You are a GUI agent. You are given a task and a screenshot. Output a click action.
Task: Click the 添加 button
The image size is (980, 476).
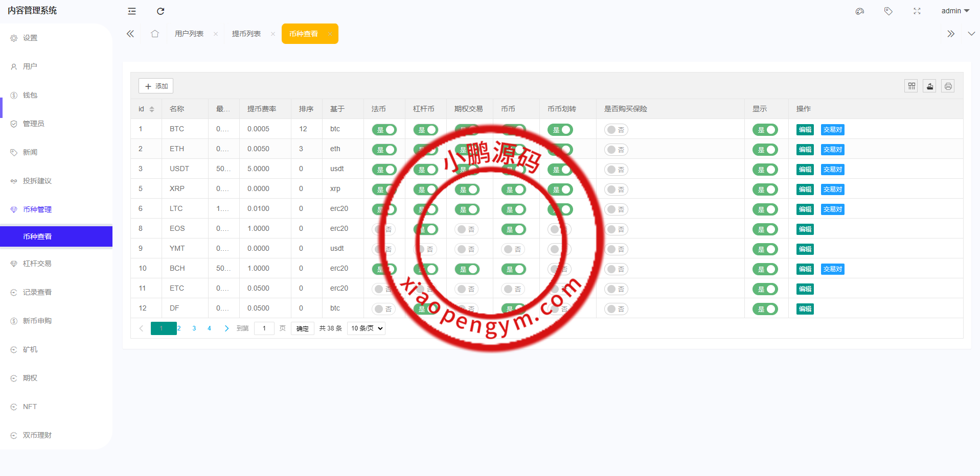pos(156,86)
